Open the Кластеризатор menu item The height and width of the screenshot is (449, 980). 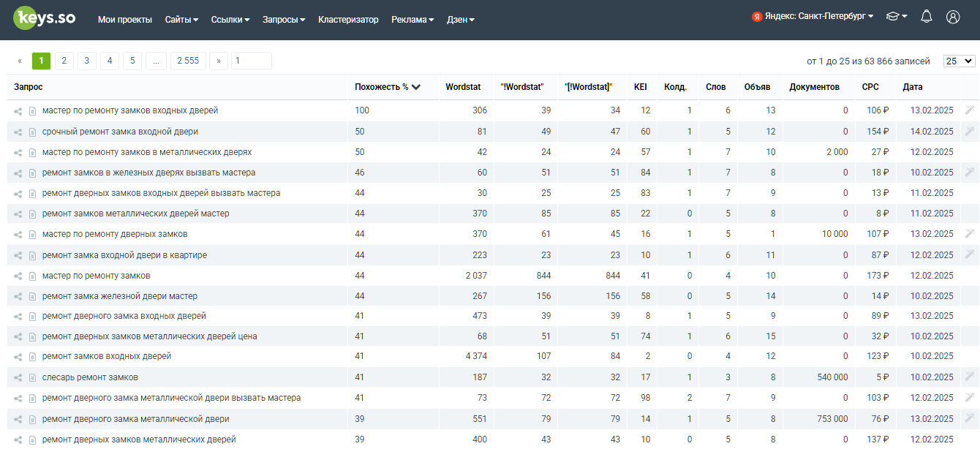click(x=348, y=20)
